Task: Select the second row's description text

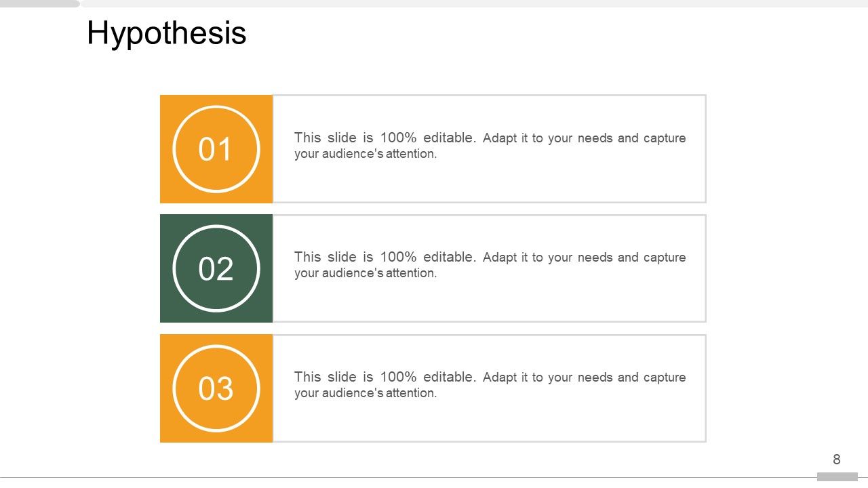Action: [x=490, y=265]
